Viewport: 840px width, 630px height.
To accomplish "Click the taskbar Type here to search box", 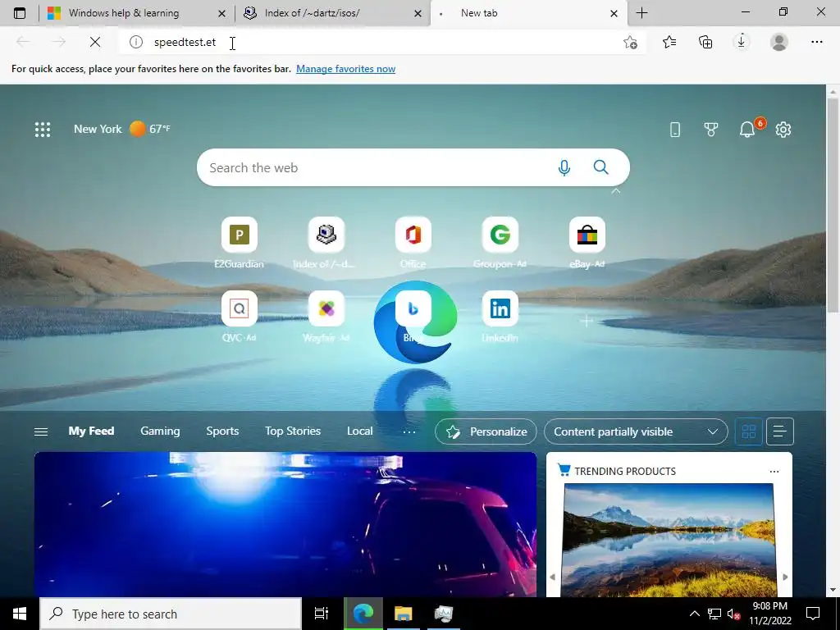I will (171, 614).
